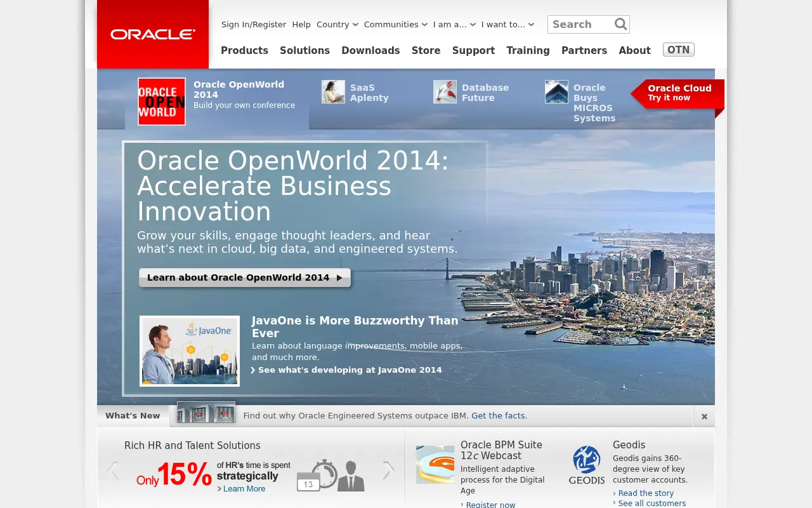This screenshot has width=812, height=508.
Task: Click the Database Future thumbnail icon
Action: (445, 91)
